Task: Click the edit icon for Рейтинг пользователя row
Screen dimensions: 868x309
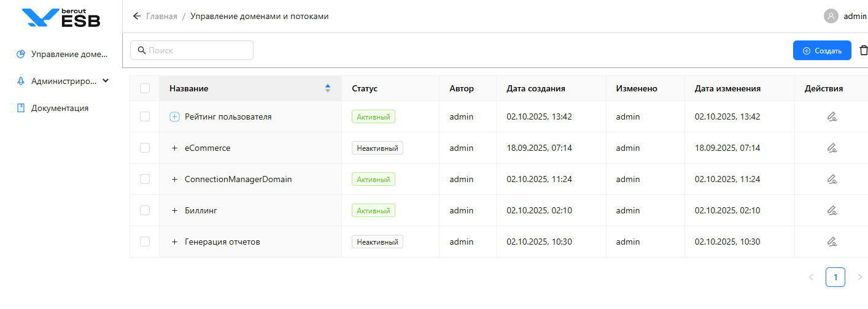Action: [832, 116]
